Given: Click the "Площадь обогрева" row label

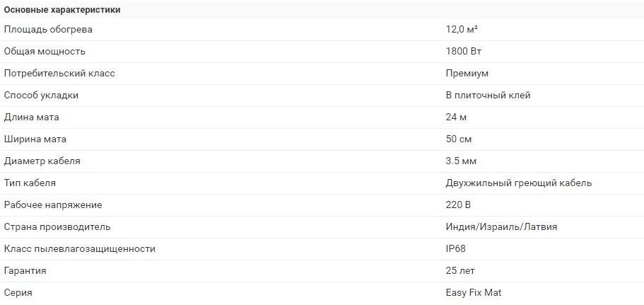Looking at the screenshot, I should [48, 30].
